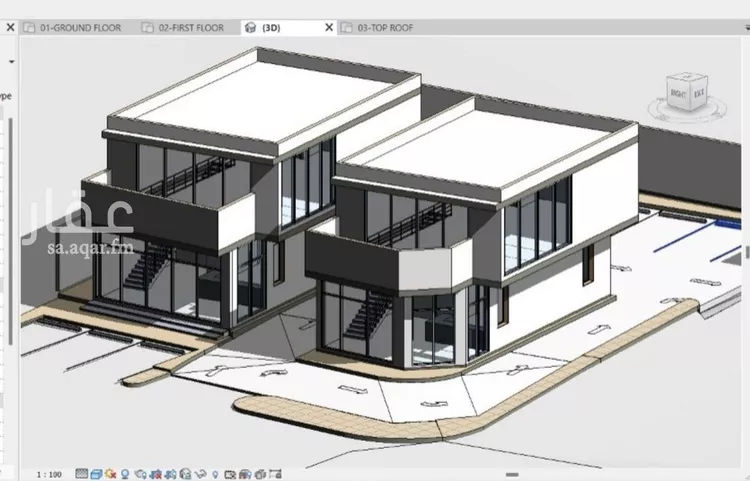Open the Detail Level options
The image size is (750, 481).
(x=81, y=473)
